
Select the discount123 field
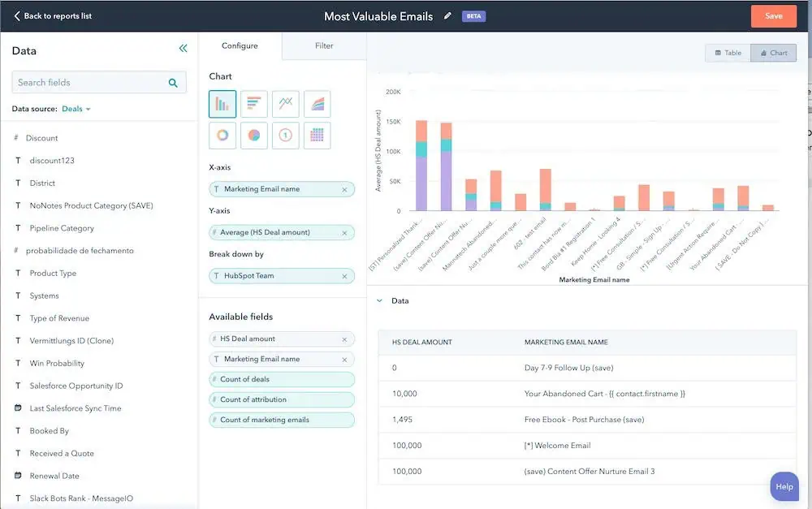tap(52, 161)
